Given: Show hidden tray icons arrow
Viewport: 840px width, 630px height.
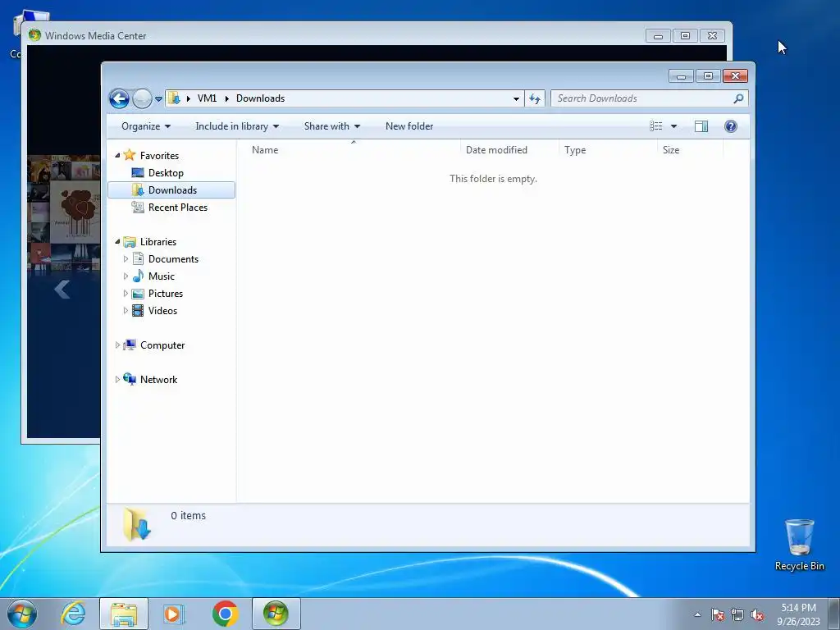Looking at the screenshot, I should pyautogui.click(x=697, y=614).
